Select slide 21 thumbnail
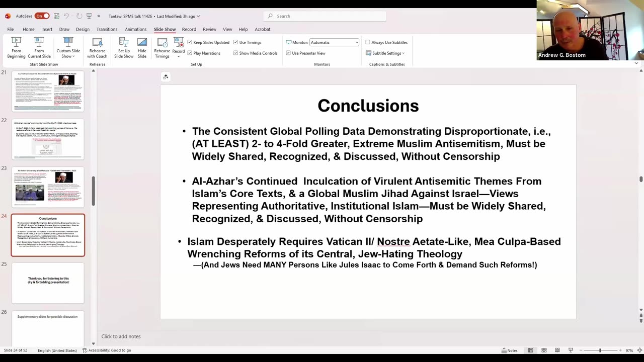 48,91
